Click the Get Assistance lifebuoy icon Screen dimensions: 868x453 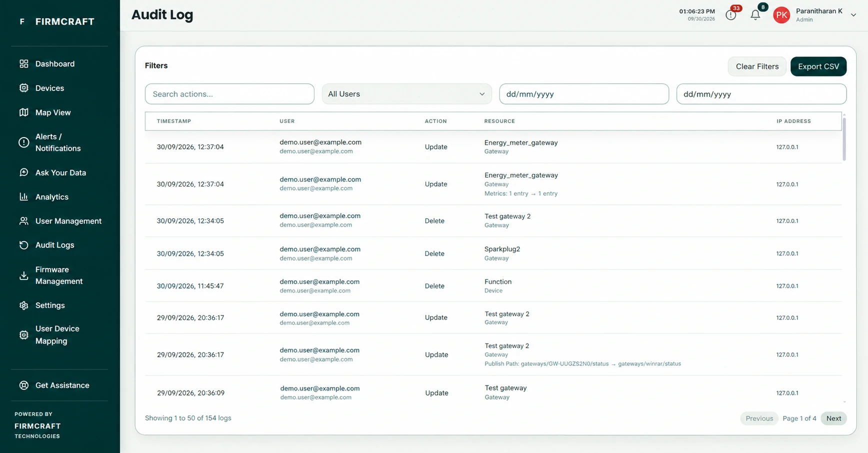[x=23, y=385]
